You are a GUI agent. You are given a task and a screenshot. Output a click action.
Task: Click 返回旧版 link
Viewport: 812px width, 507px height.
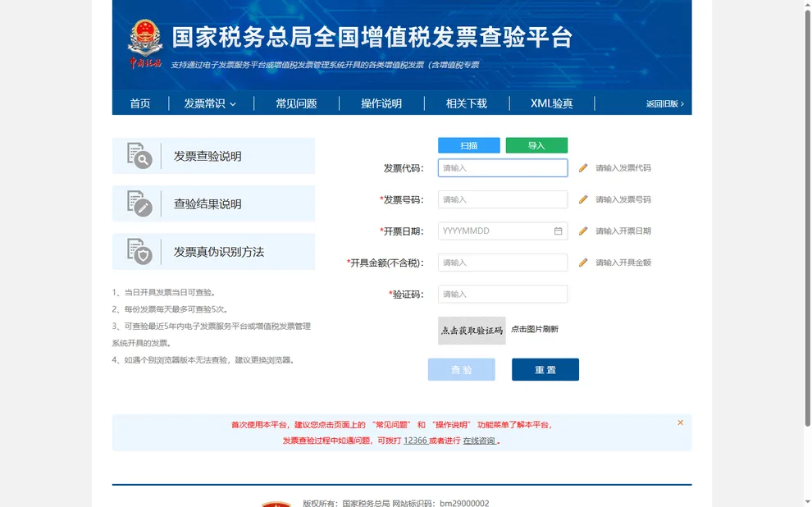pyautogui.click(x=665, y=103)
